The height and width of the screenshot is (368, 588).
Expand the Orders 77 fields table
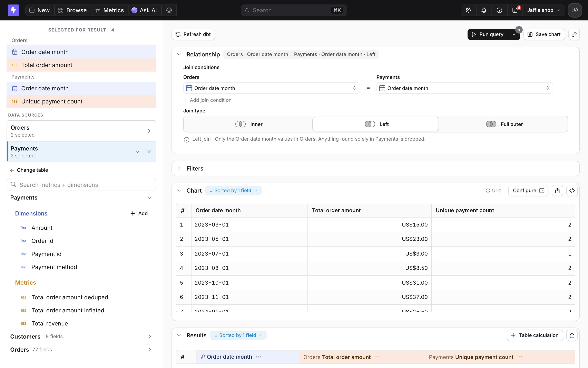[x=81, y=350]
